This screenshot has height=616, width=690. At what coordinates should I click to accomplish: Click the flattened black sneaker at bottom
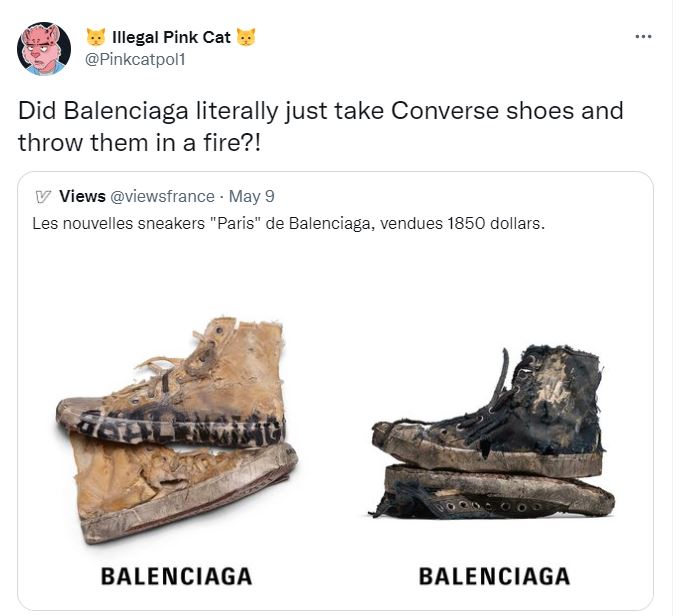pos(493,493)
